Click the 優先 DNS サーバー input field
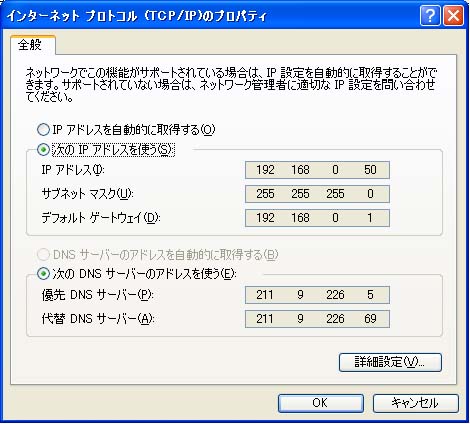 pyautogui.click(x=317, y=295)
